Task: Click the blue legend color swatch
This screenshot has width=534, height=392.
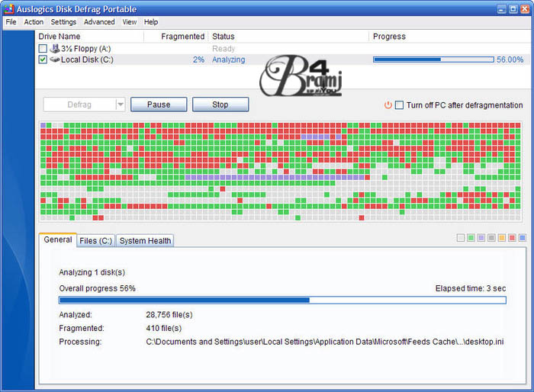Action: pyautogui.click(x=522, y=238)
